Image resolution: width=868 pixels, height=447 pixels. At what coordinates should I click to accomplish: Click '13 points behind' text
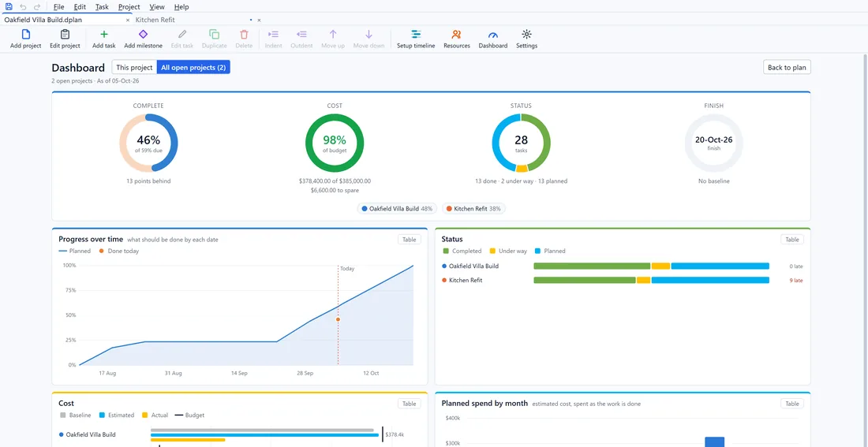click(148, 181)
